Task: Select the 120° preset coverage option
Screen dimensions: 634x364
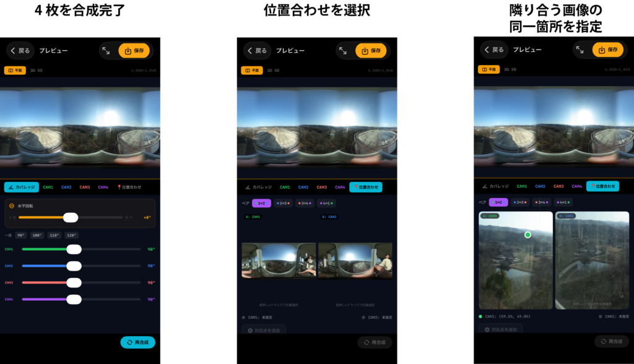Action: pyautogui.click(x=71, y=235)
